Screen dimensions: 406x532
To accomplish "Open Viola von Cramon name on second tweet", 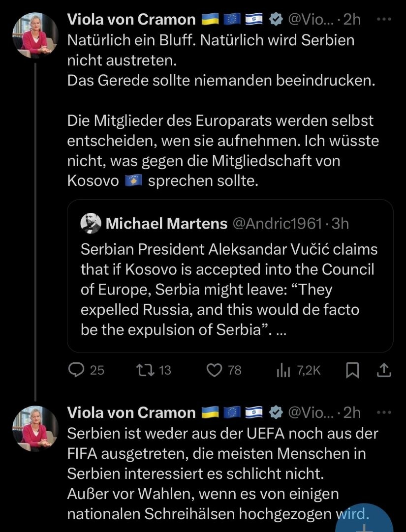I will (131, 412).
